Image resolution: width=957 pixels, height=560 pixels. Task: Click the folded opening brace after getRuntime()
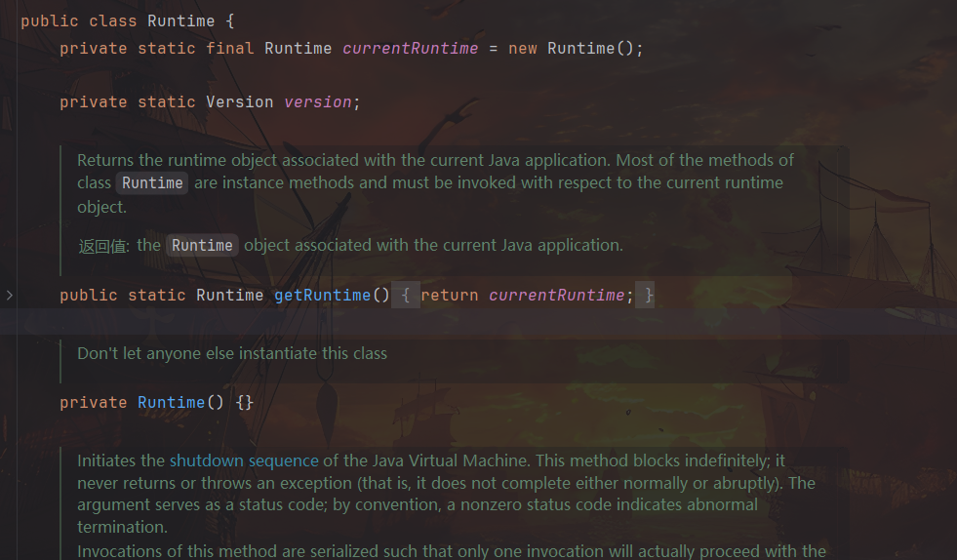click(x=406, y=295)
